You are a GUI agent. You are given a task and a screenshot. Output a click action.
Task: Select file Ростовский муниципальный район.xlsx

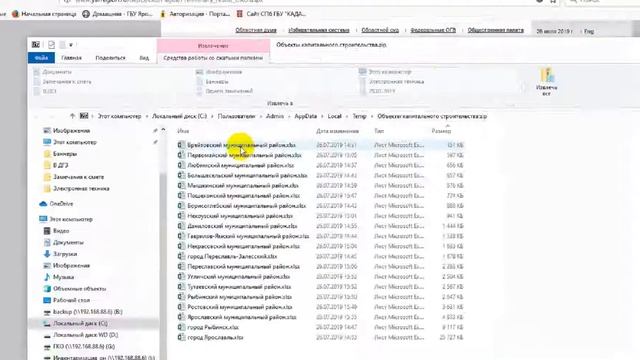[320, 307]
